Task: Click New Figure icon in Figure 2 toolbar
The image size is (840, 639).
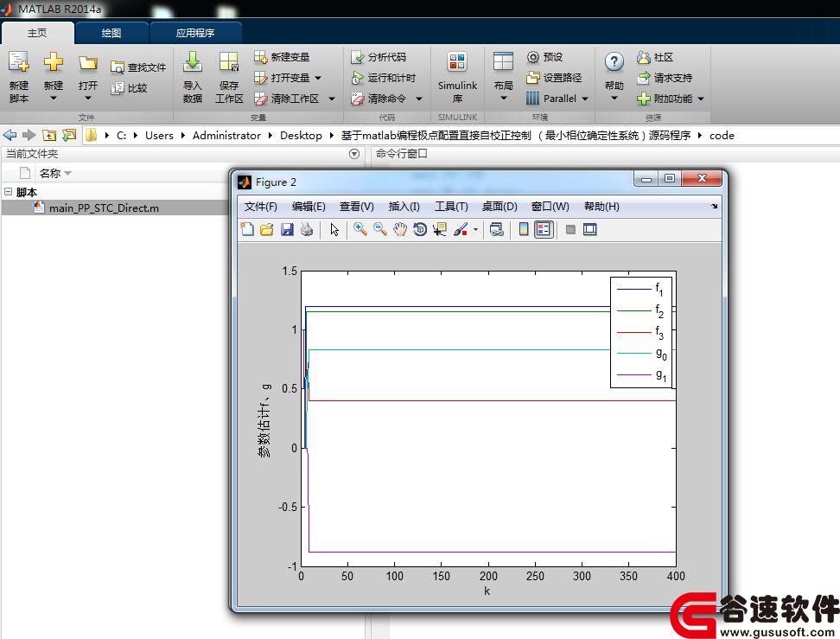Action: (247, 229)
